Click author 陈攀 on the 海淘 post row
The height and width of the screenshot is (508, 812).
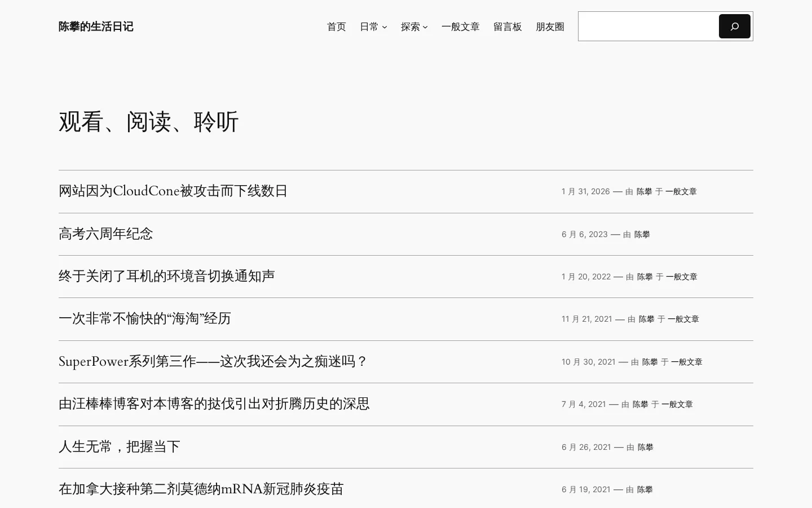pyautogui.click(x=647, y=319)
